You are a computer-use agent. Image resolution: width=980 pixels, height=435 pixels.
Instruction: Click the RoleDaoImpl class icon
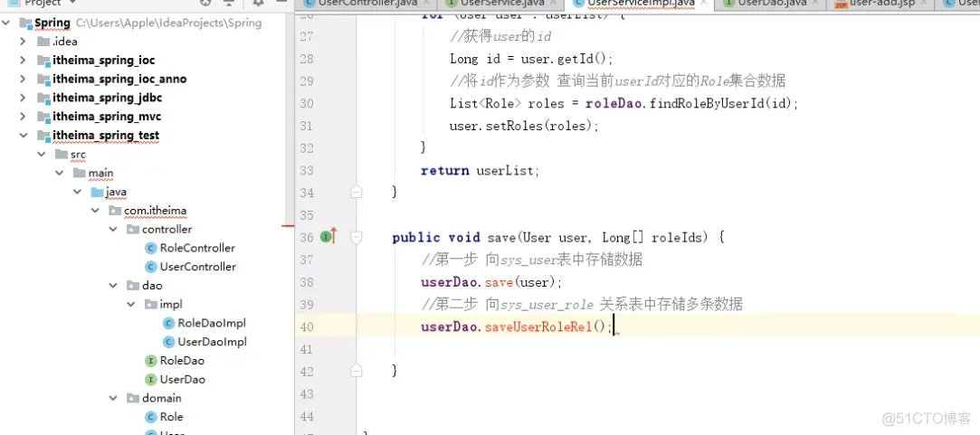168,323
